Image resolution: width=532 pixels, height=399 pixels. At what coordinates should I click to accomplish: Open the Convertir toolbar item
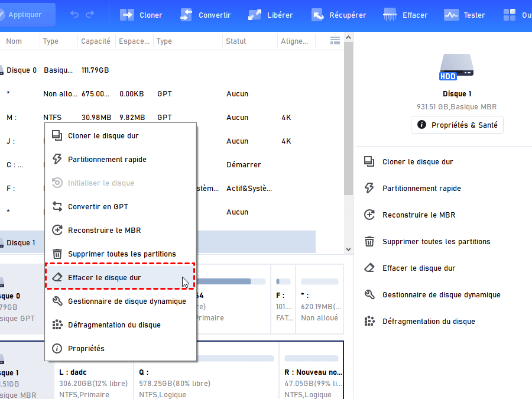(x=205, y=15)
